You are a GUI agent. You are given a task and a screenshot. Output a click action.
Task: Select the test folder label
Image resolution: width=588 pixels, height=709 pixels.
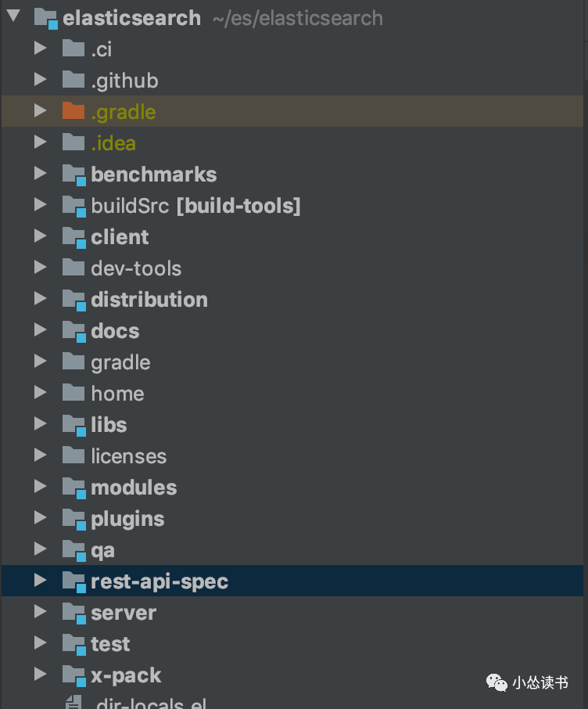click(x=110, y=644)
